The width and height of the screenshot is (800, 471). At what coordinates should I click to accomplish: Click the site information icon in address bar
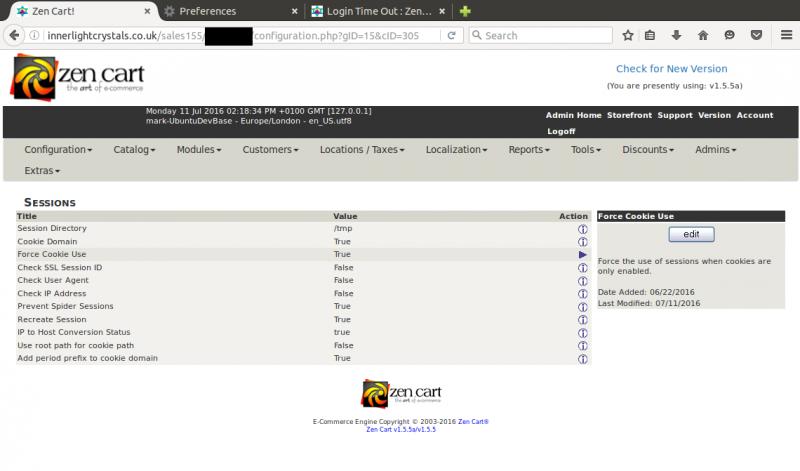[34, 35]
